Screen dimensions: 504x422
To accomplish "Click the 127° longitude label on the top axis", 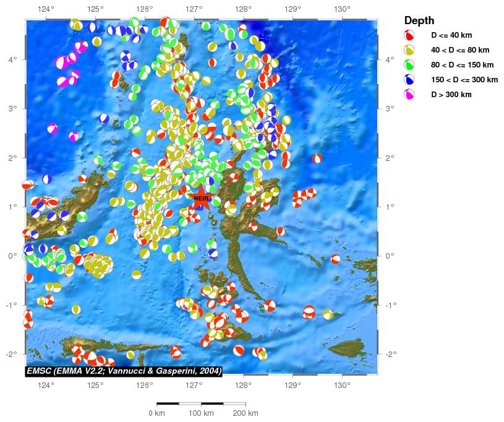I will pos(194,9).
